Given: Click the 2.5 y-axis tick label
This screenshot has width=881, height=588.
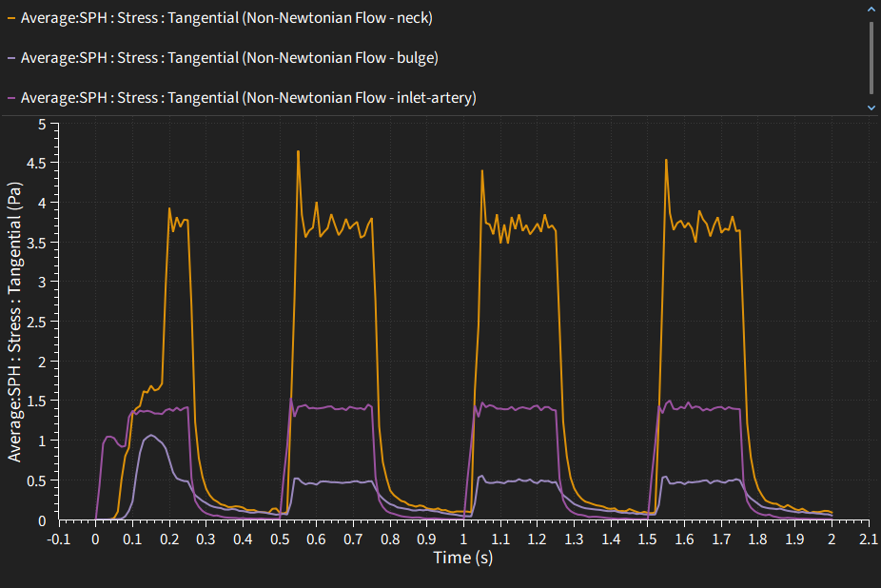Looking at the screenshot, I should (x=36, y=323).
